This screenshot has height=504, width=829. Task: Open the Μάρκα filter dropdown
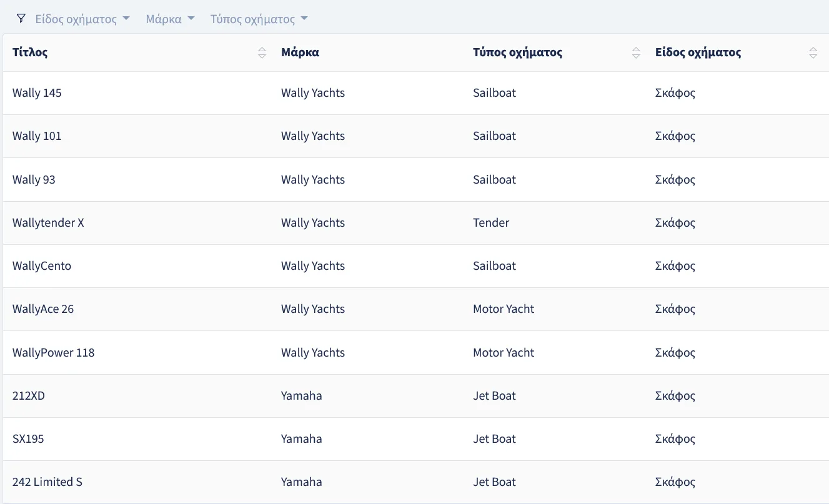[170, 19]
